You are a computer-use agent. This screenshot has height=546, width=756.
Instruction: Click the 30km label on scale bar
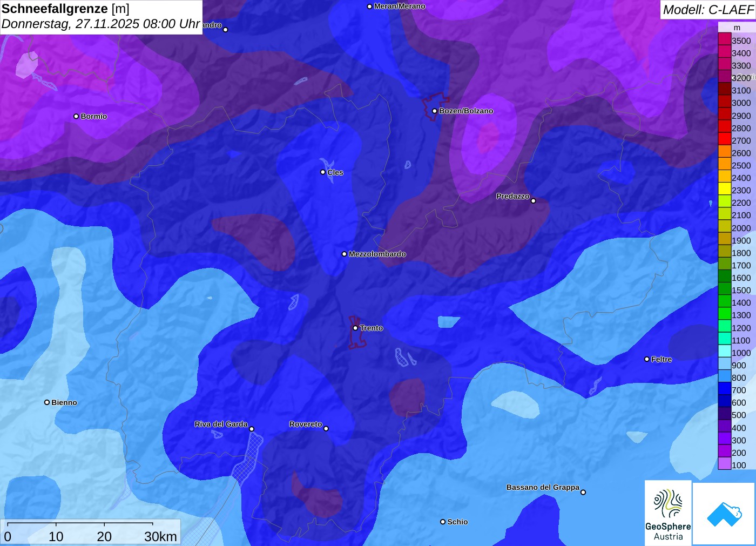(160, 536)
